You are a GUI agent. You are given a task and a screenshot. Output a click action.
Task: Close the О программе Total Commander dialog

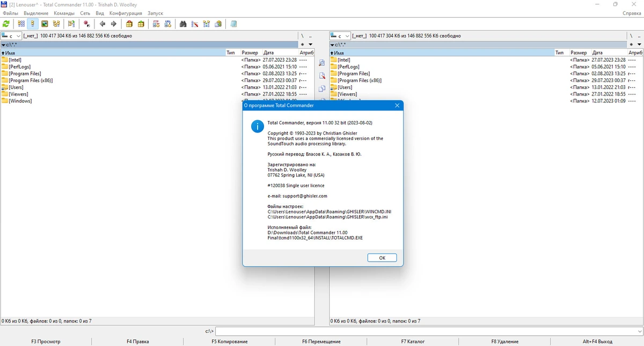pyautogui.click(x=397, y=106)
